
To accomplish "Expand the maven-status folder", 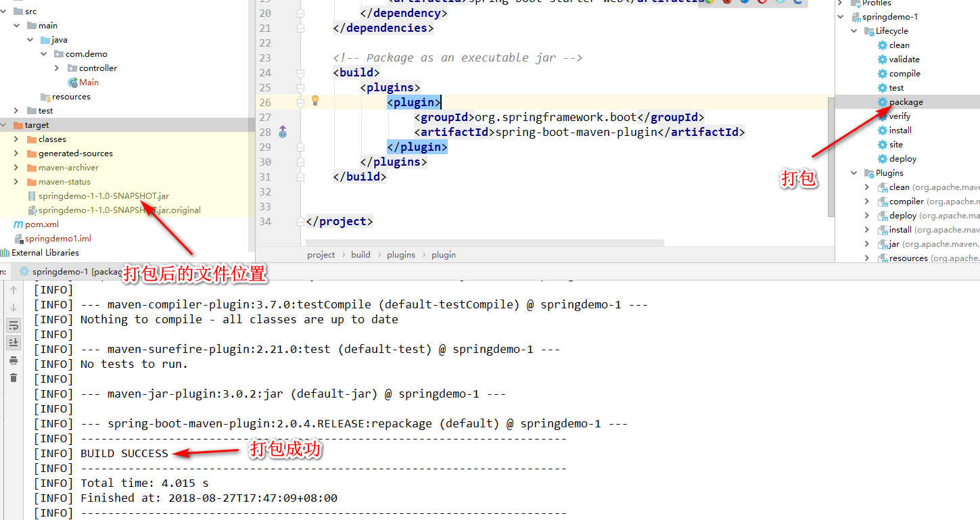I will [x=16, y=182].
